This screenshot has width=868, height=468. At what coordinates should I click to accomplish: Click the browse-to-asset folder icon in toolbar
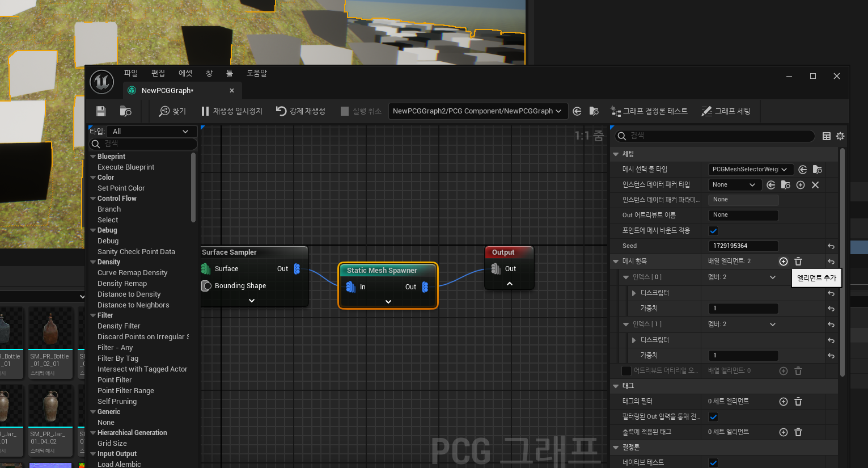[x=126, y=111]
